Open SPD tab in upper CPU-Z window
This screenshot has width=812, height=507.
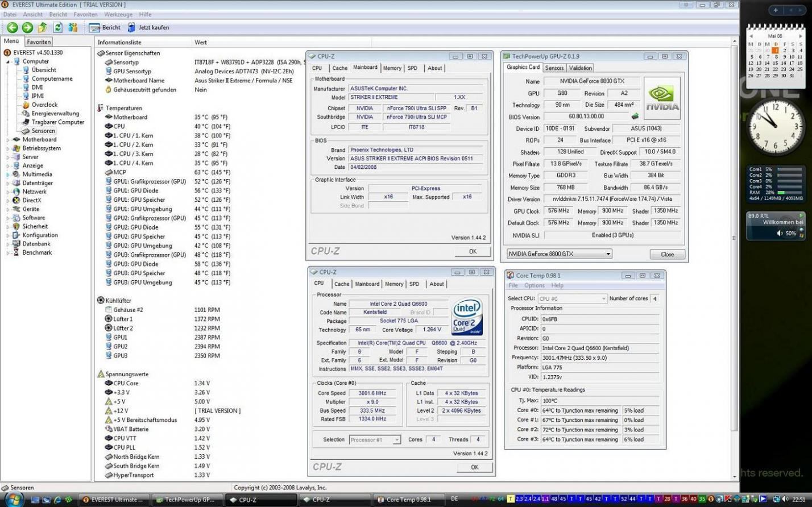click(412, 68)
